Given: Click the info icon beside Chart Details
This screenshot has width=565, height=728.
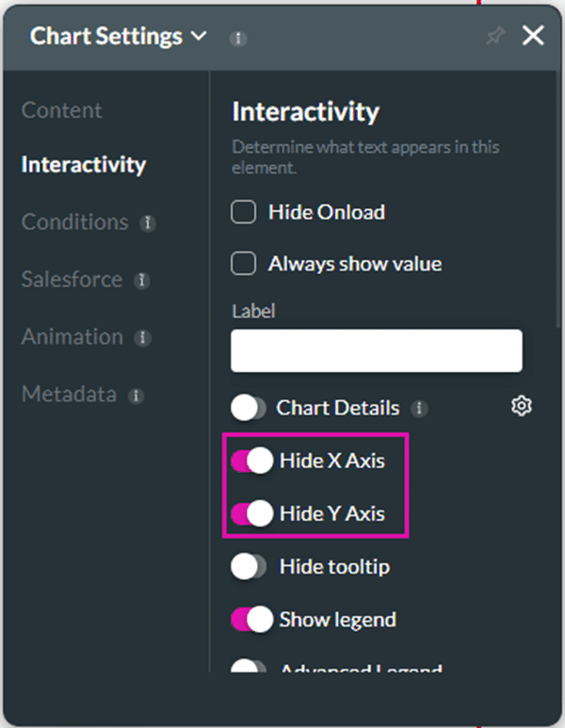Looking at the screenshot, I should point(419,409).
